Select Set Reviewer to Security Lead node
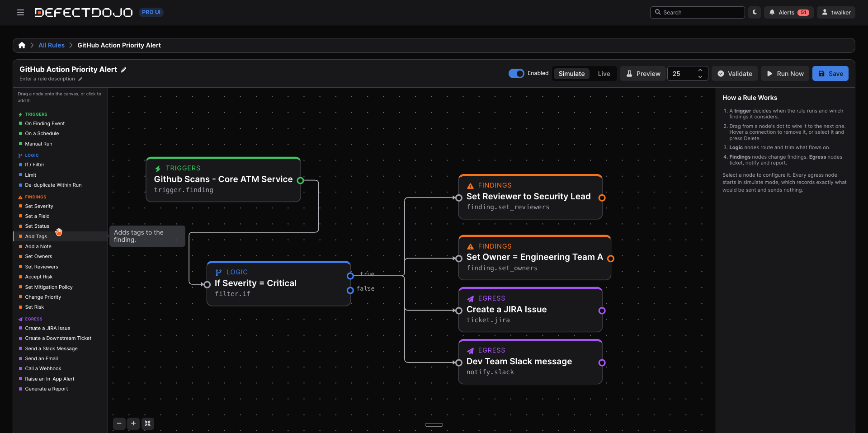868x433 pixels. point(530,197)
